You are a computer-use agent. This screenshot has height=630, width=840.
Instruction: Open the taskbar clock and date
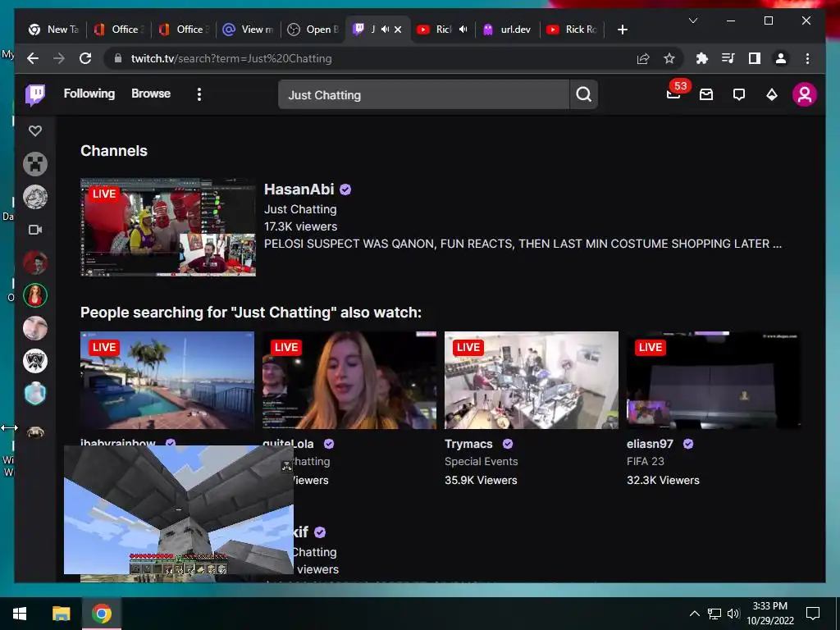pos(770,614)
